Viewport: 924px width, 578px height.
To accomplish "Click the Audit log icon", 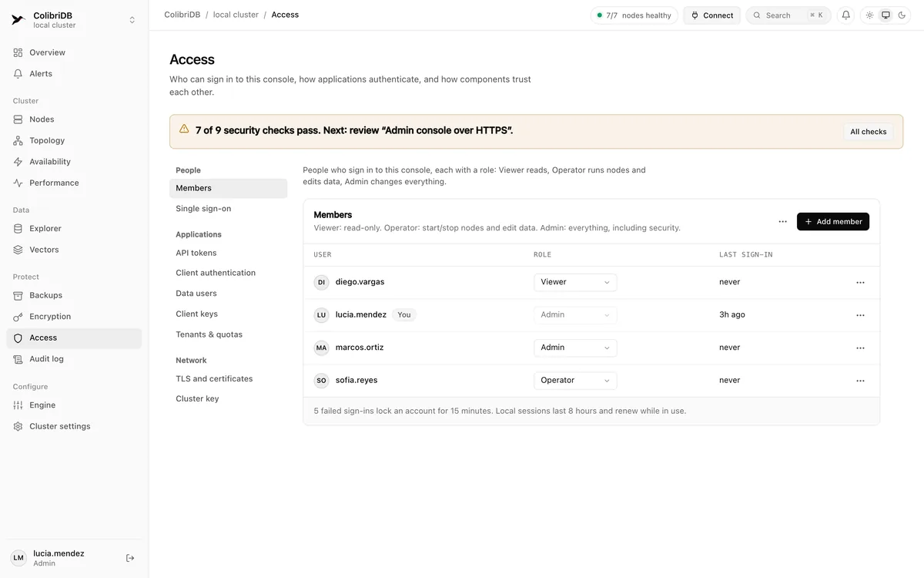I will [18, 359].
